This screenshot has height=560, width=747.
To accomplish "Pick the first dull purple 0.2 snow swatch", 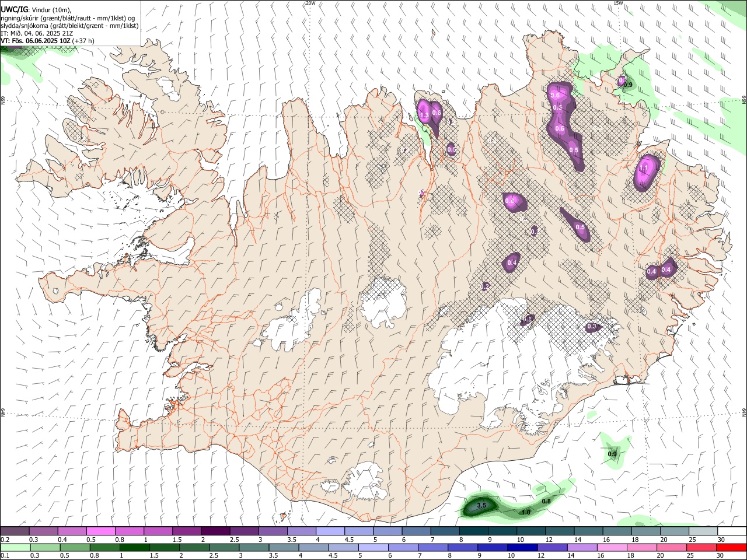I will [x=15, y=531].
